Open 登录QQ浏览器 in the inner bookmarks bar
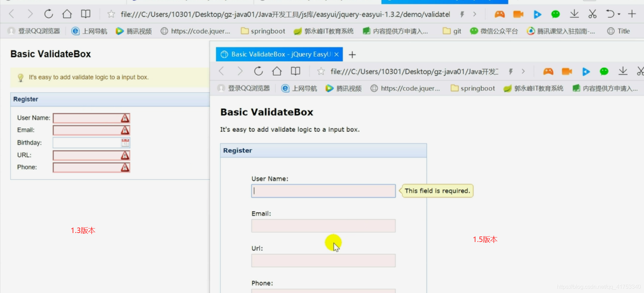This screenshot has width=644, height=293. pos(244,88)
